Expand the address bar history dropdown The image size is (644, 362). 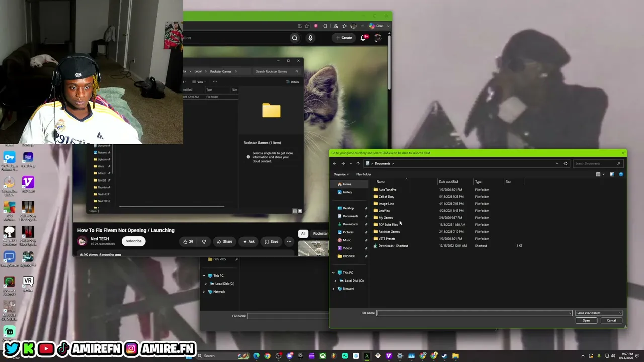click(x=557, y=163)
